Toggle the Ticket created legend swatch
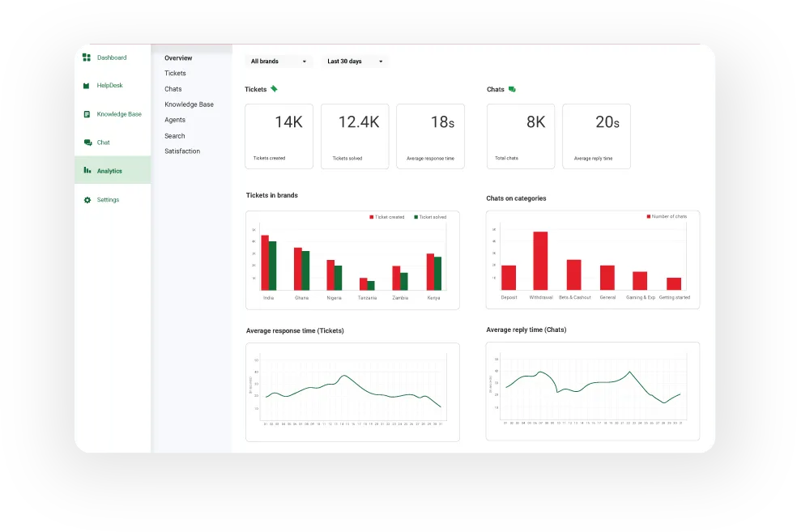The image size is (797, 532). [372, 217]
